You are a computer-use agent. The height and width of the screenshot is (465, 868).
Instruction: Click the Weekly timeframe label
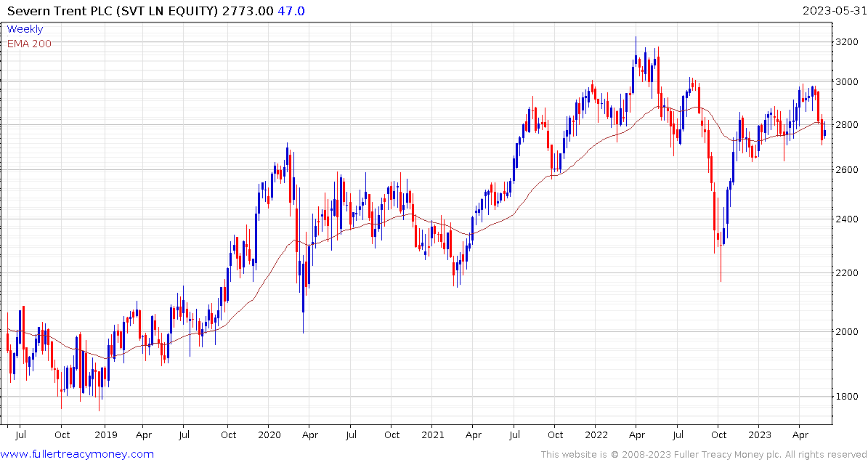coord(25,29)
